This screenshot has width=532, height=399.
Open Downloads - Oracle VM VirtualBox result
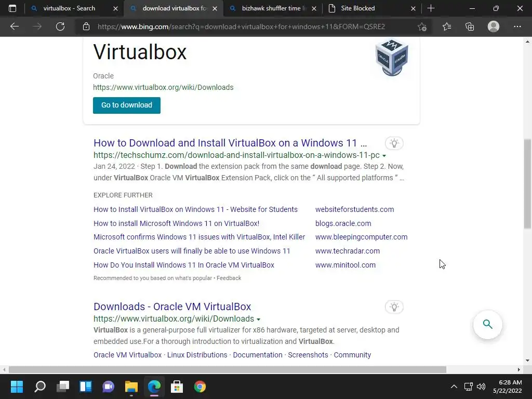coord(172,307)
